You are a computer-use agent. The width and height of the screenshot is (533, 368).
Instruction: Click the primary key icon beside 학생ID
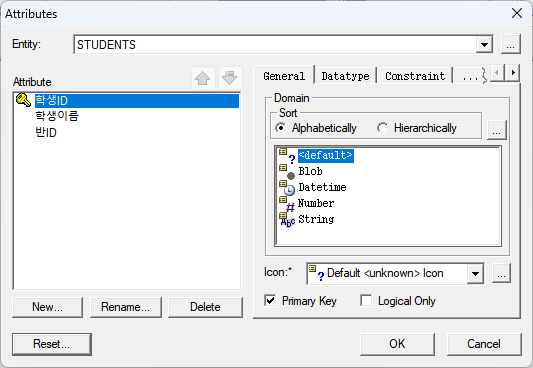(x=23, y=101)
